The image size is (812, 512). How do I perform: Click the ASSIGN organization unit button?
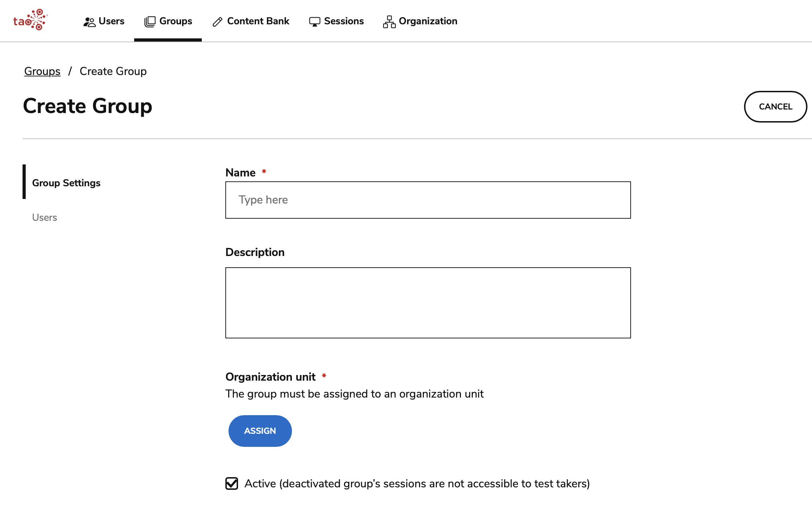tap(260, 431)
